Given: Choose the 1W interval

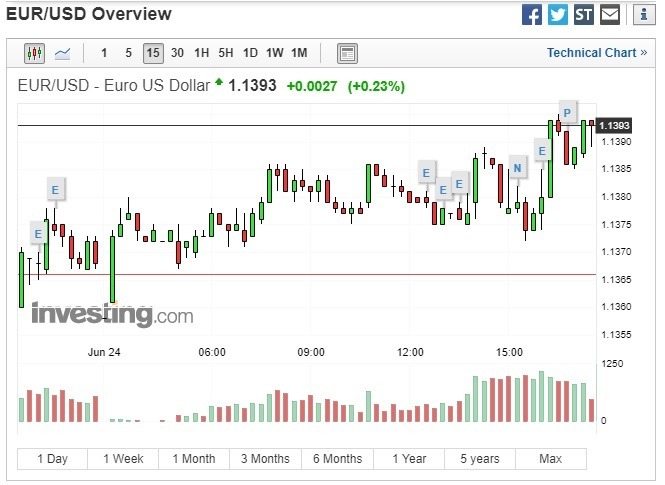Looking at the screenshot, I should [274, 53].
